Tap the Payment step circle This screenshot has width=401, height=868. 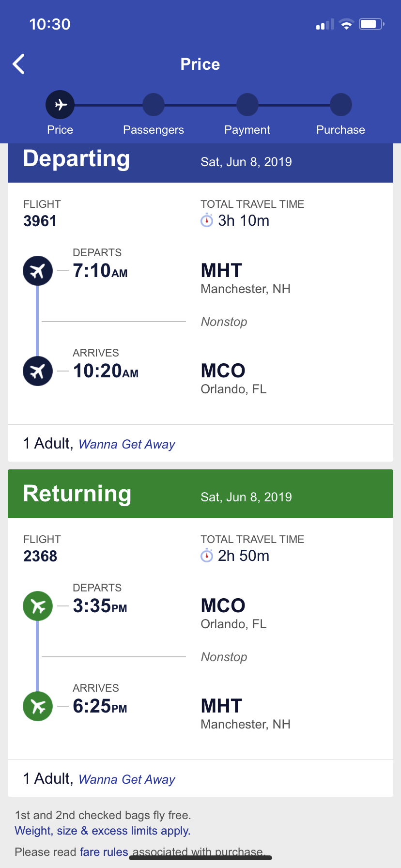(247, 105)
